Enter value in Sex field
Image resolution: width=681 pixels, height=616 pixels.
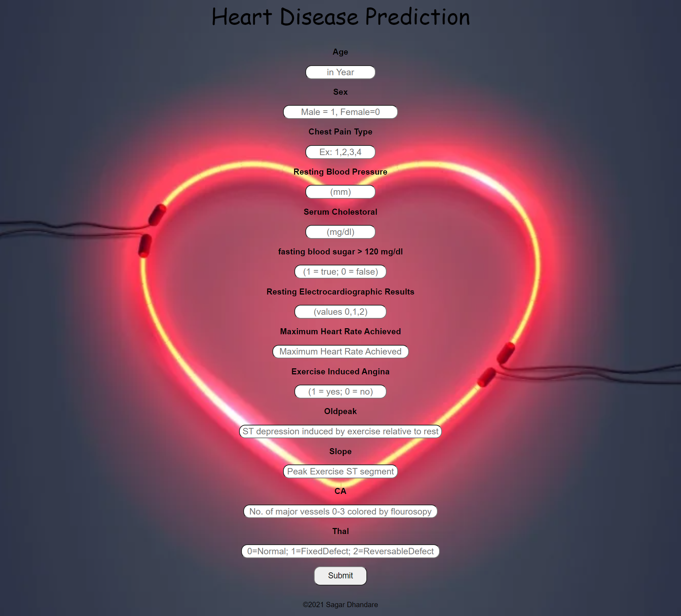tap(340, 111)
